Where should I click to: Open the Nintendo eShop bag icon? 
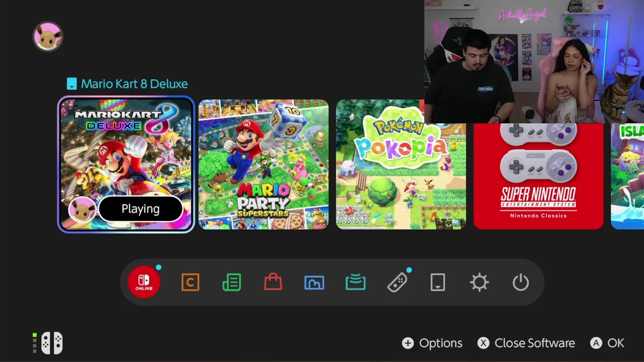point(273,282)
